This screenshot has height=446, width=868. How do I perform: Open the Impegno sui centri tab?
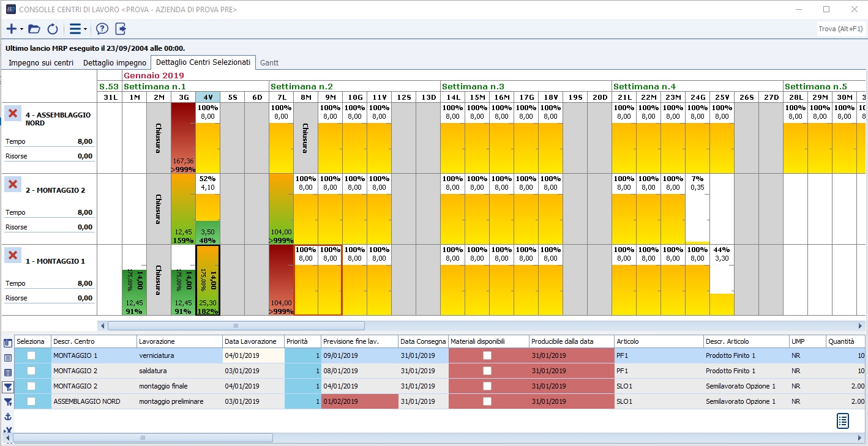[x=41, y=62]
